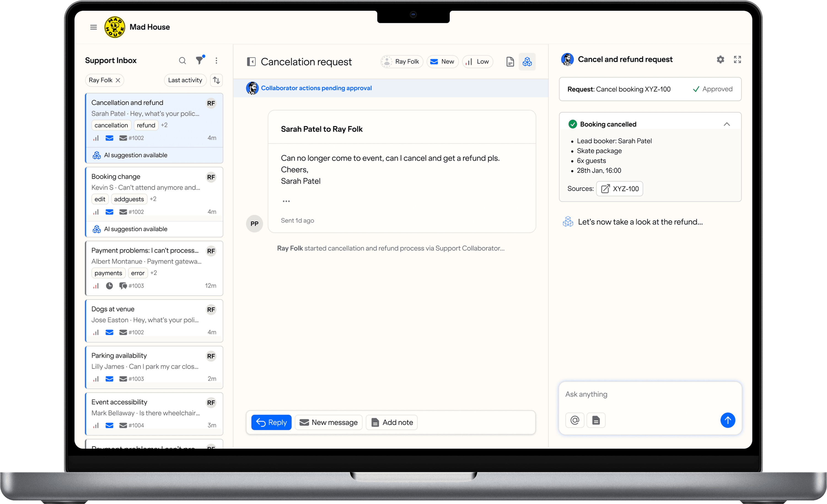Remove the Ray Folk filter chip
827x504 pixels.
[118, 80]
